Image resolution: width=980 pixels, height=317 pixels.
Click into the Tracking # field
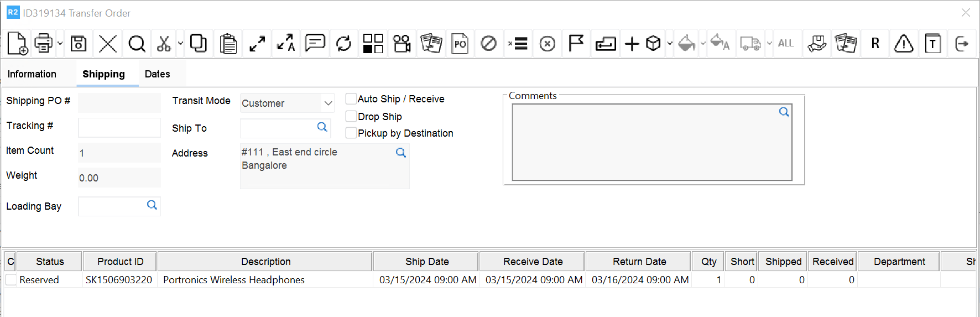point(119,128)
